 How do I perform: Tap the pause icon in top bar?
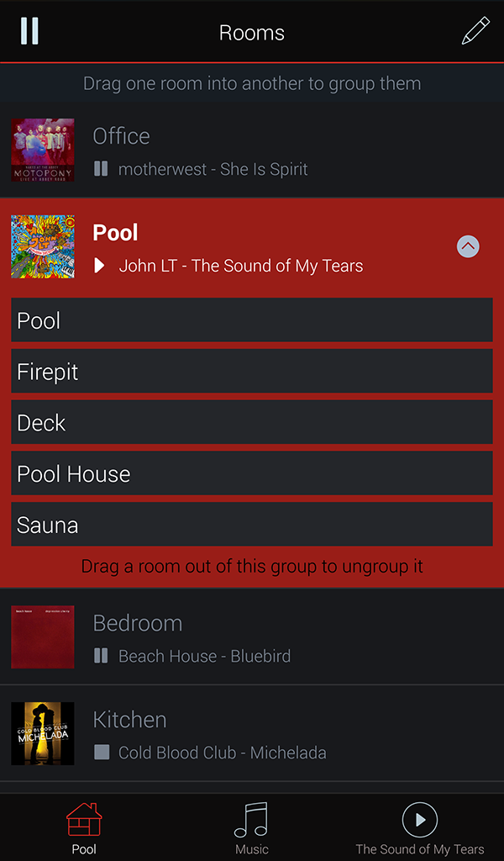[x=29, y=30]
